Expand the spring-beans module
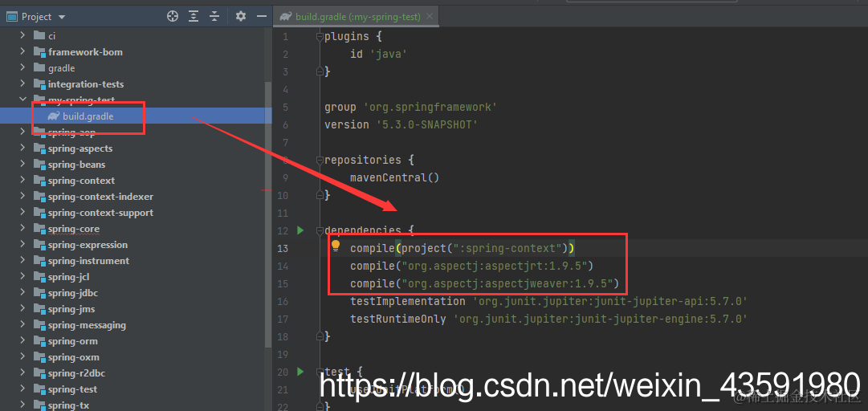This screenshot has height=411, width=868. click(x=22, y=165)
